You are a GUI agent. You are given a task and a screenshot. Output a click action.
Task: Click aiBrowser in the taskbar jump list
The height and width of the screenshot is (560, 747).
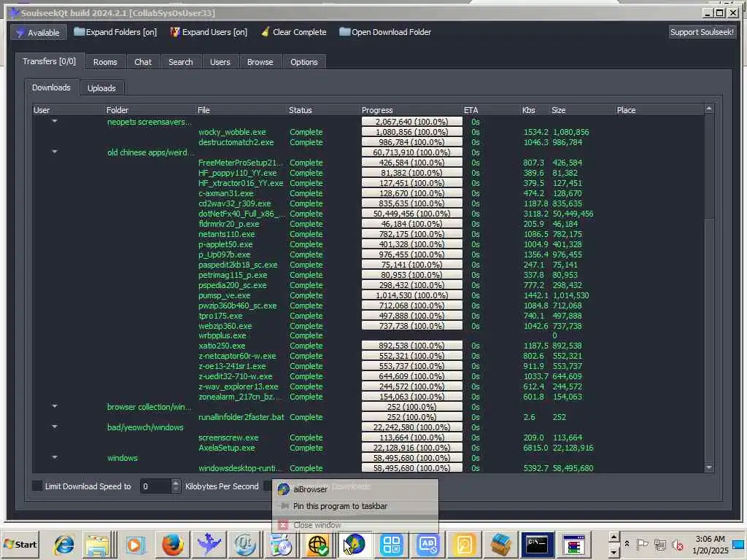point(355,489)
